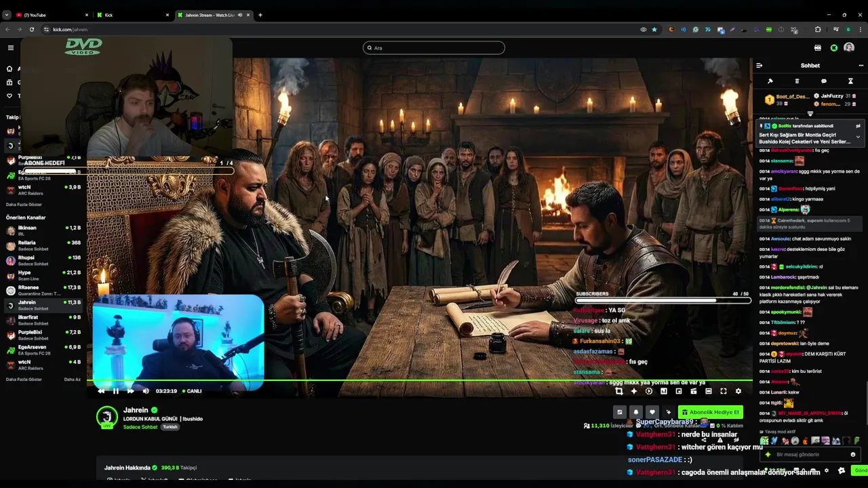The width and height of the screenshot is (868, 488).
Task: Click the clip crop icon in player
Action: [618, 391]
